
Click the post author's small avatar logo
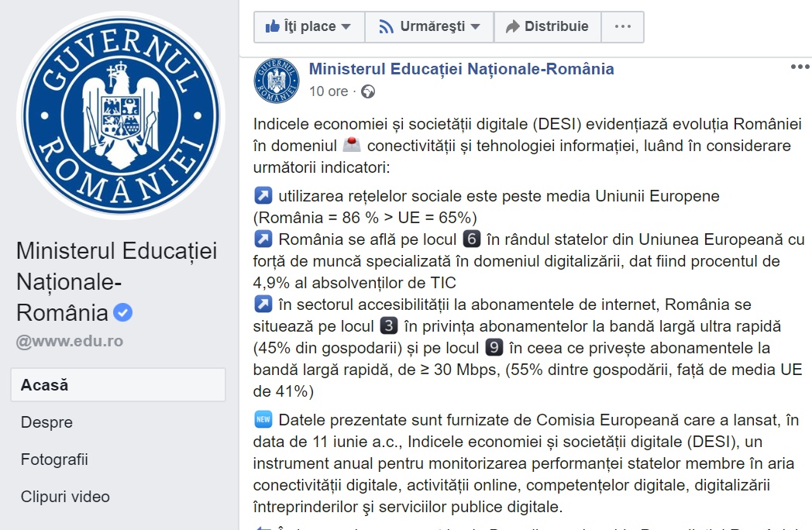point(277,81)
